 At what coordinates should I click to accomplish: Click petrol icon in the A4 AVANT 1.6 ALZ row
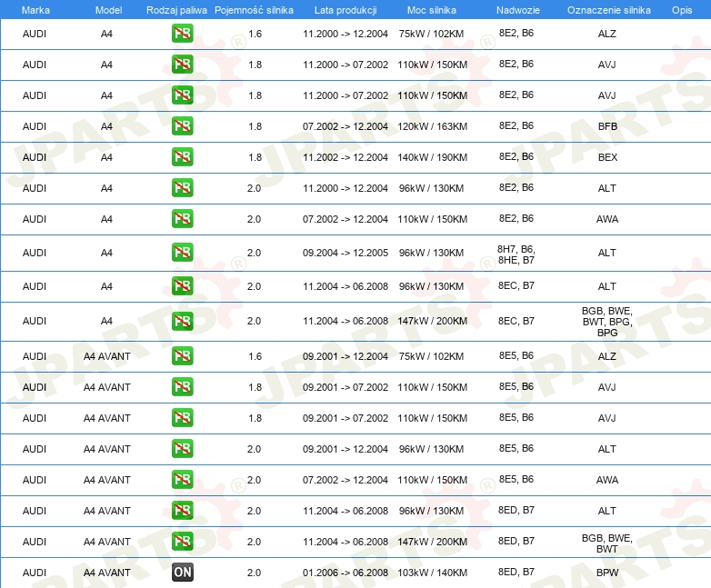182,355
